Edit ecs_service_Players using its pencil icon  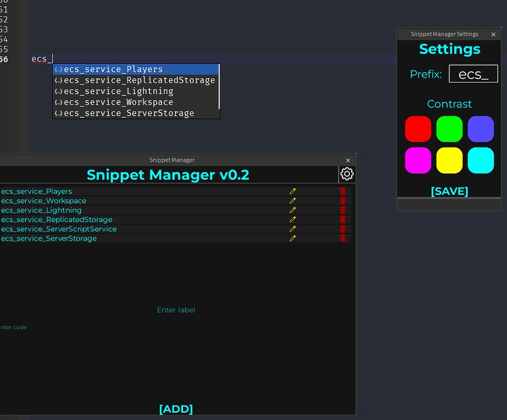point(292,191)
